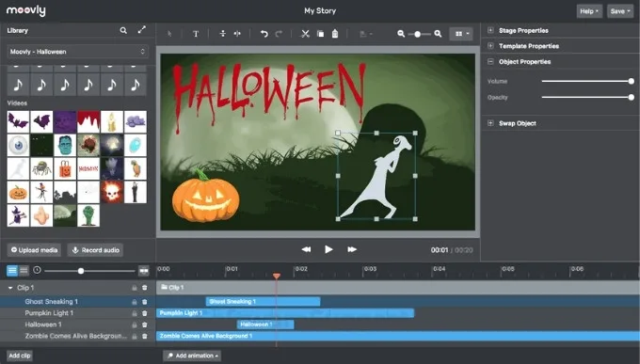
Task: Select the pointer tool in the toolbar
Action: (169, 34)
